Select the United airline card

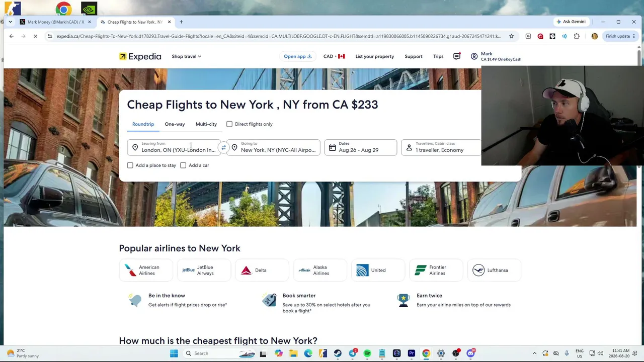(x=378, y=270)
